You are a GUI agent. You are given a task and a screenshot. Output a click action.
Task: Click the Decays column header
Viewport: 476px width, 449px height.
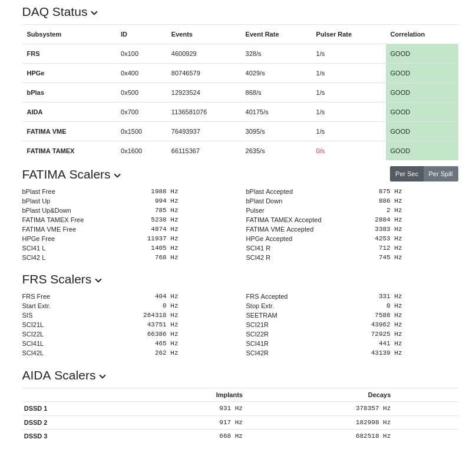click(x=379, y=395)
